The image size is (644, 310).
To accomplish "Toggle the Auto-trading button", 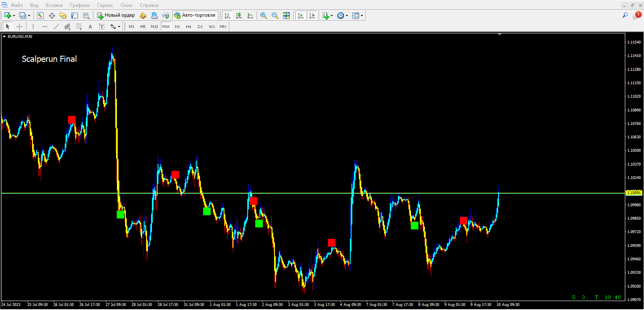I will tap(195, 15).
